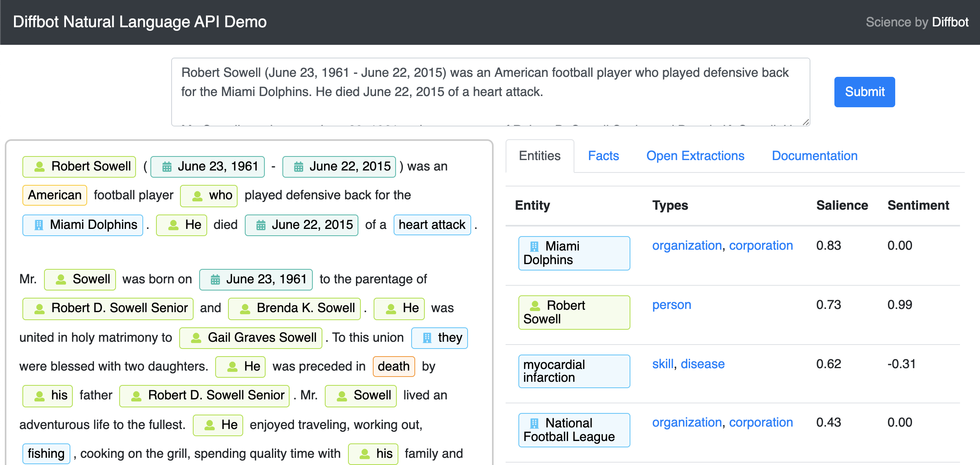
Task: Click the building icon in the 'they' tag
Action: click(x=427, y=338)
